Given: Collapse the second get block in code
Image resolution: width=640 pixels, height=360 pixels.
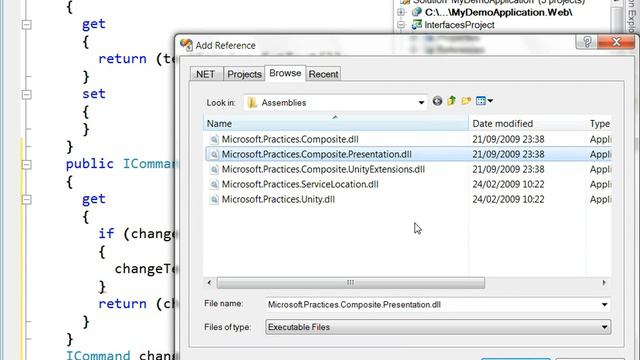Looking at the screenshot, I should pos(27,200).
